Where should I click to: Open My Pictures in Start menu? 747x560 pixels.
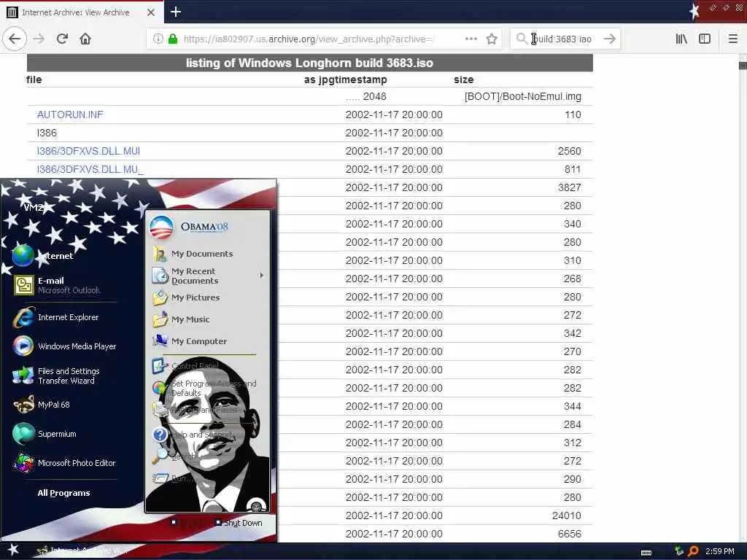coord(186,297)
